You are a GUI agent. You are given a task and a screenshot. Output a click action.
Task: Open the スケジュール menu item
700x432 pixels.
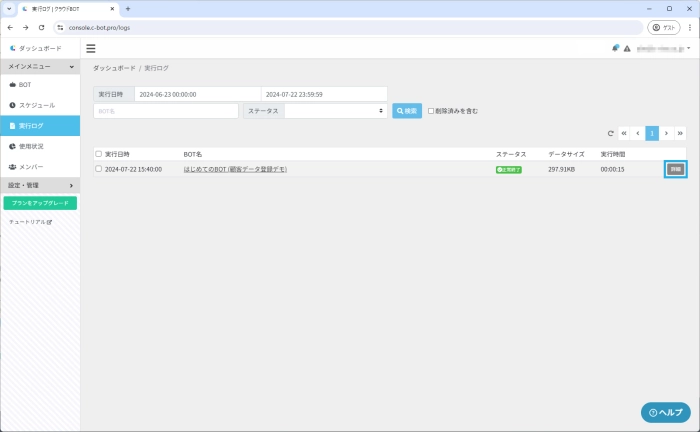[x=37, y=105]
